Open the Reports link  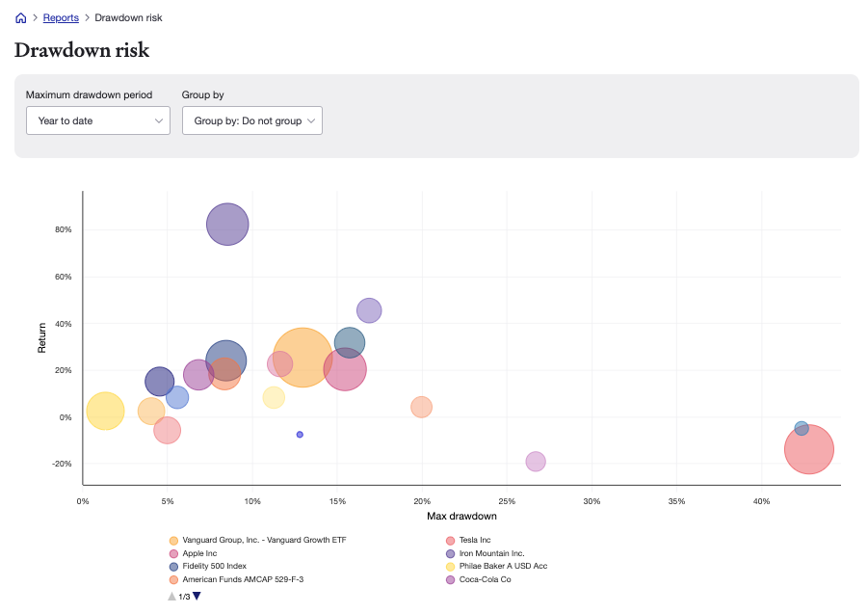tap(61, 17)
